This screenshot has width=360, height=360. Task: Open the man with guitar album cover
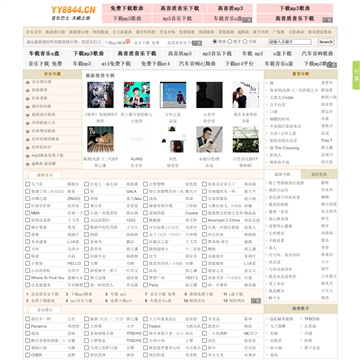coord(209,139)
